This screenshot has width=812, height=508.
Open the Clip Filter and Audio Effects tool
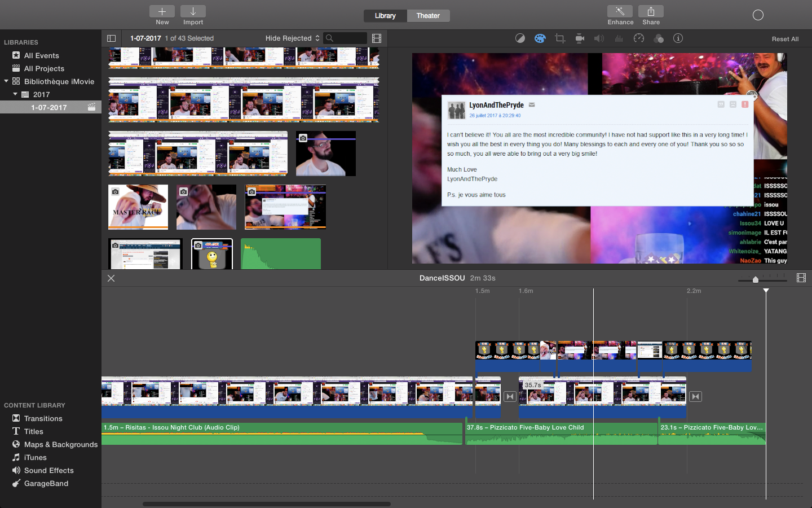click(658, 38)
